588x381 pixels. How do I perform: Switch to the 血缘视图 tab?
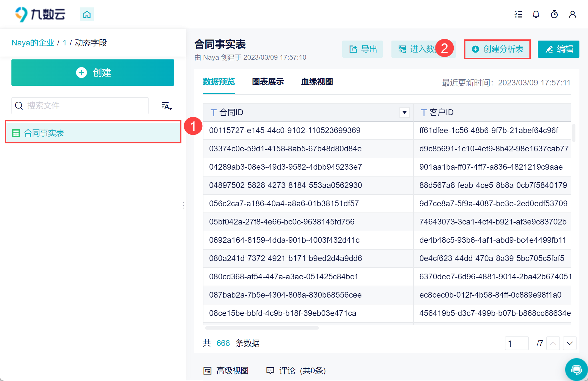[317, 82]
